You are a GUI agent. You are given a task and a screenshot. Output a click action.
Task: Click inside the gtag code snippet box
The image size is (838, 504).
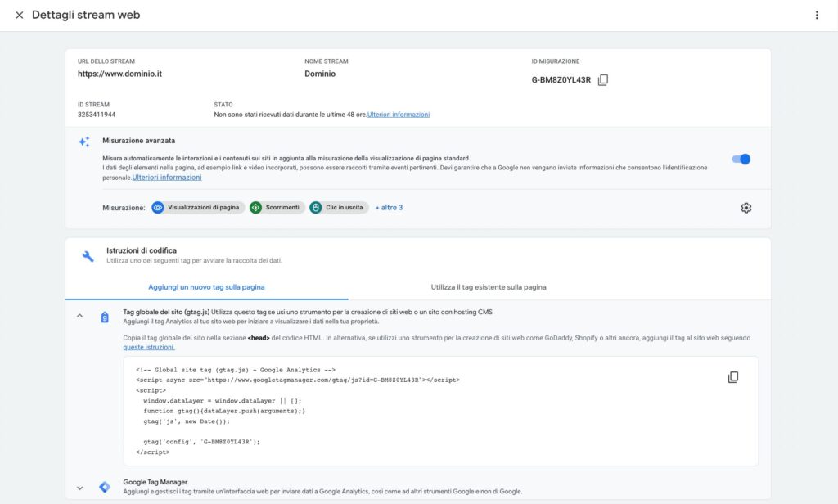point(440,411)
